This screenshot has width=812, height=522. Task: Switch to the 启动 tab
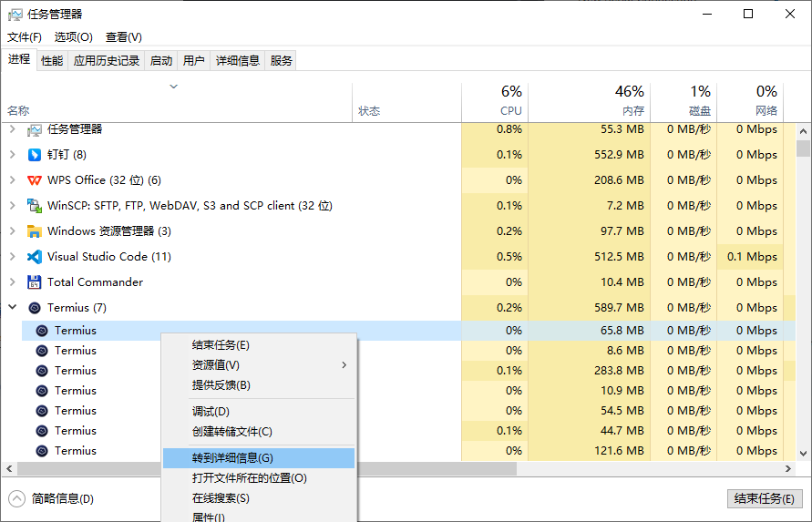coord(161,61)
